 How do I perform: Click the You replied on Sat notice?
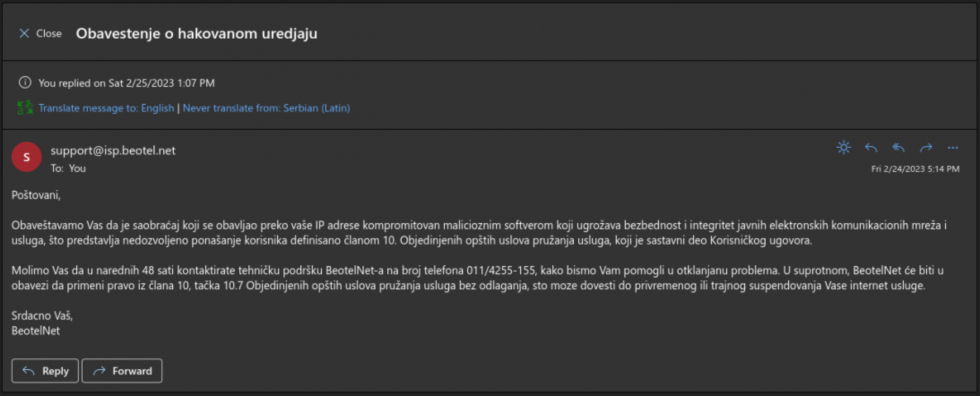[126, 83]
